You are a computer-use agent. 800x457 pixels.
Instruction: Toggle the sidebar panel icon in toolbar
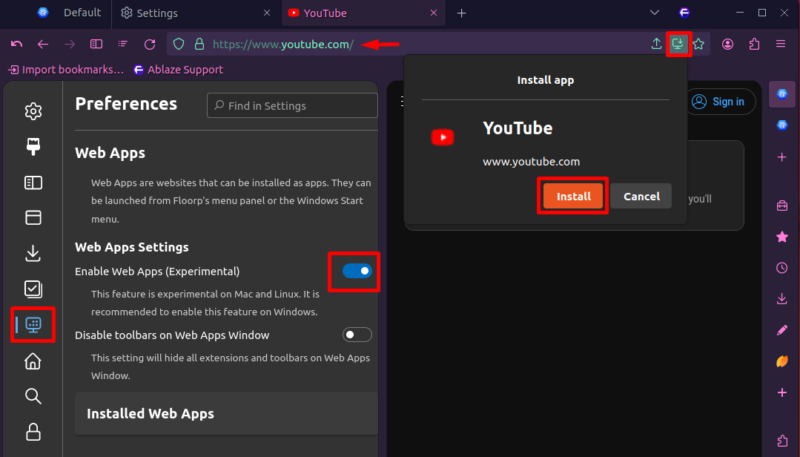pyautogui.click(x=96, y=44)
